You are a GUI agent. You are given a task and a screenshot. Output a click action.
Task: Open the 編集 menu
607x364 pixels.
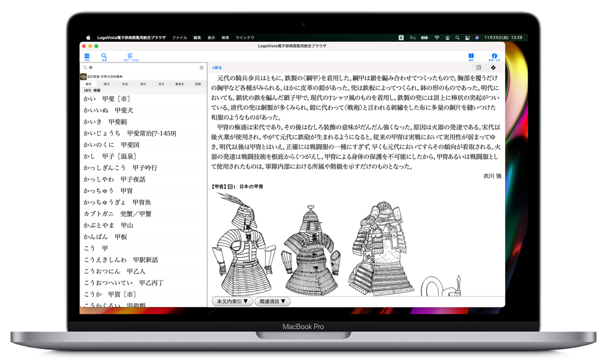197,38
